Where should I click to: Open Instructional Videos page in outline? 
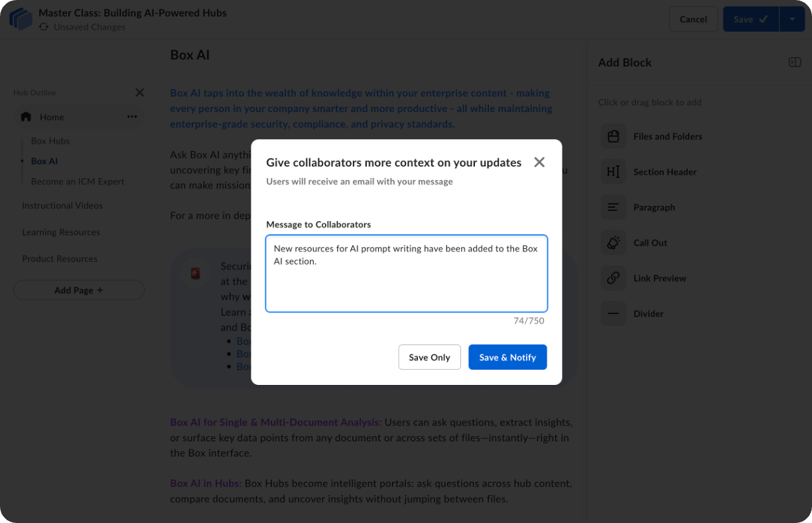(62, 206)
